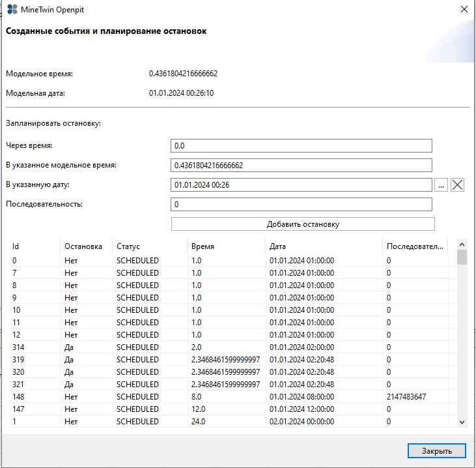The width and height of the screenshot is (476, 468).
Task: Select table row with Id 147
Action: point(232,409)
